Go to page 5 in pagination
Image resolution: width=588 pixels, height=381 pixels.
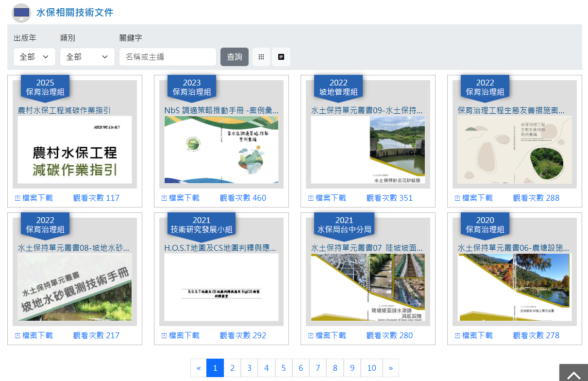(284, 368)
